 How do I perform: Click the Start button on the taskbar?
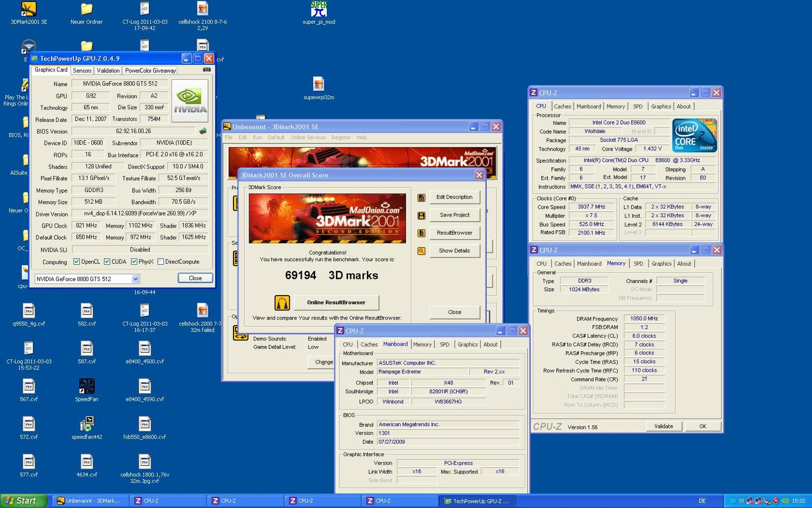coord(23,501)
